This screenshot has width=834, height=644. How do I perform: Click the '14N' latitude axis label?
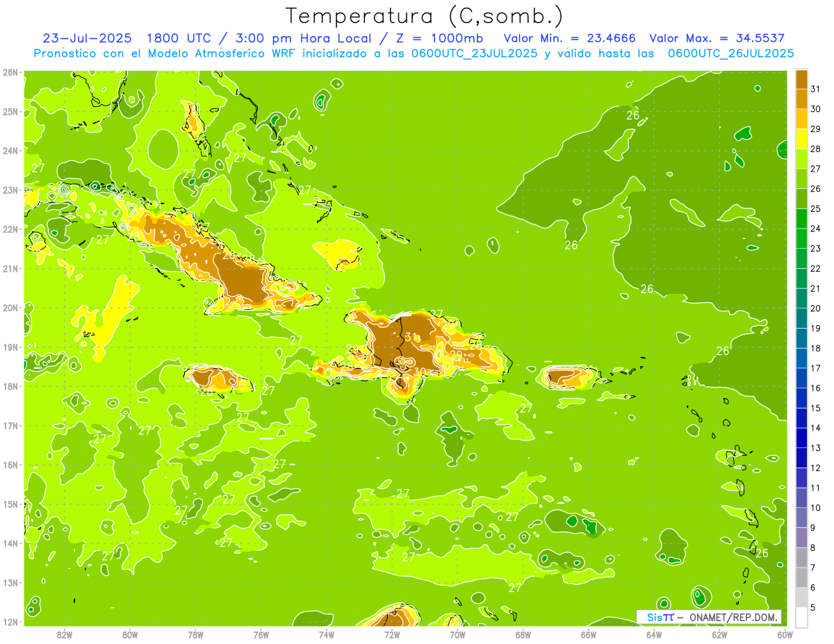tap(10, 543)
